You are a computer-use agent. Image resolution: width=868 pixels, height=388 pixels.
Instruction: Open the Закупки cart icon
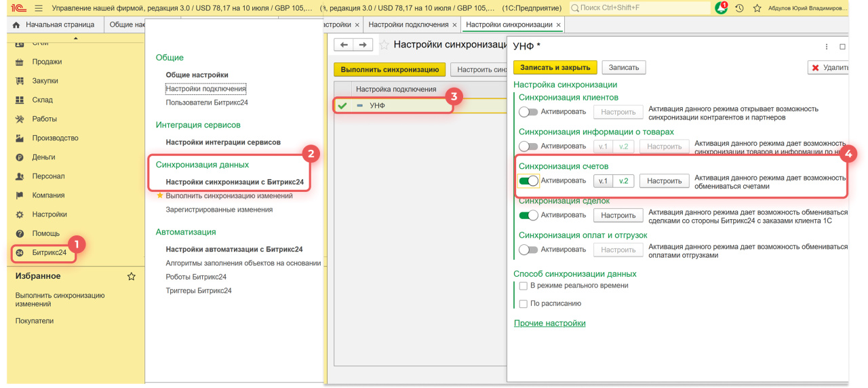point(20,81)
